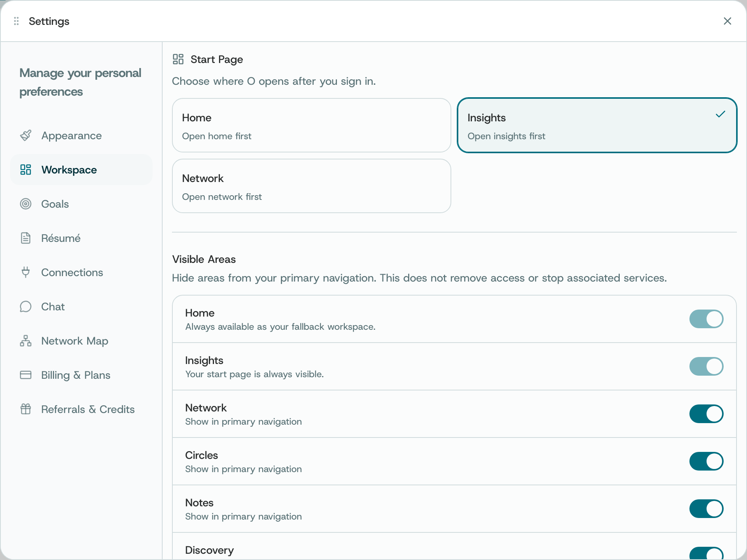The width and height of the screenshot is (747, 560).
Task: Toggle Insights visibility switch
Action: tap(706, 366)
